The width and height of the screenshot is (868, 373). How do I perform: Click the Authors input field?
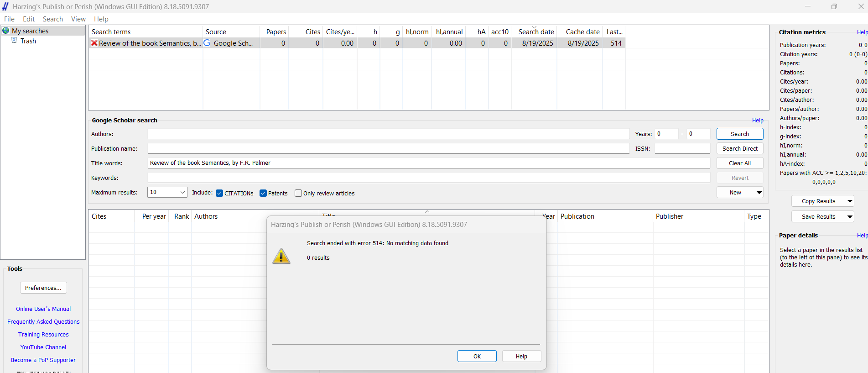pos(388,134)
